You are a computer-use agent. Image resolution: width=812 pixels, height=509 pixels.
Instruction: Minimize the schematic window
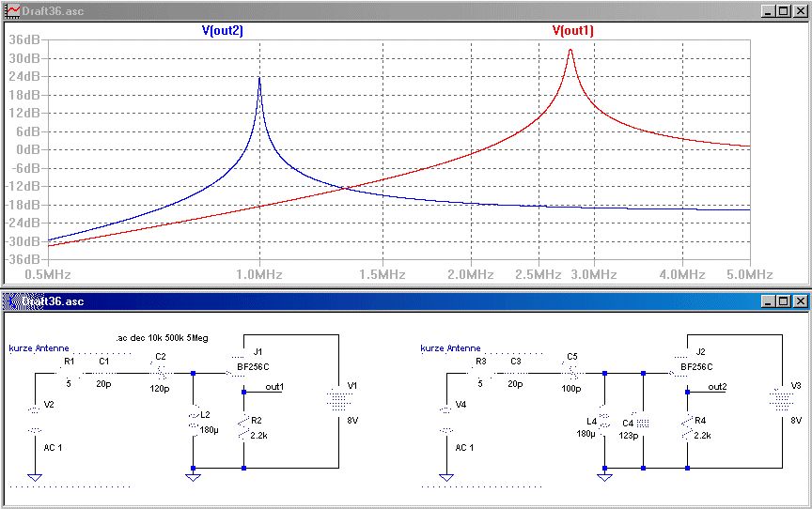coord(769,301)
